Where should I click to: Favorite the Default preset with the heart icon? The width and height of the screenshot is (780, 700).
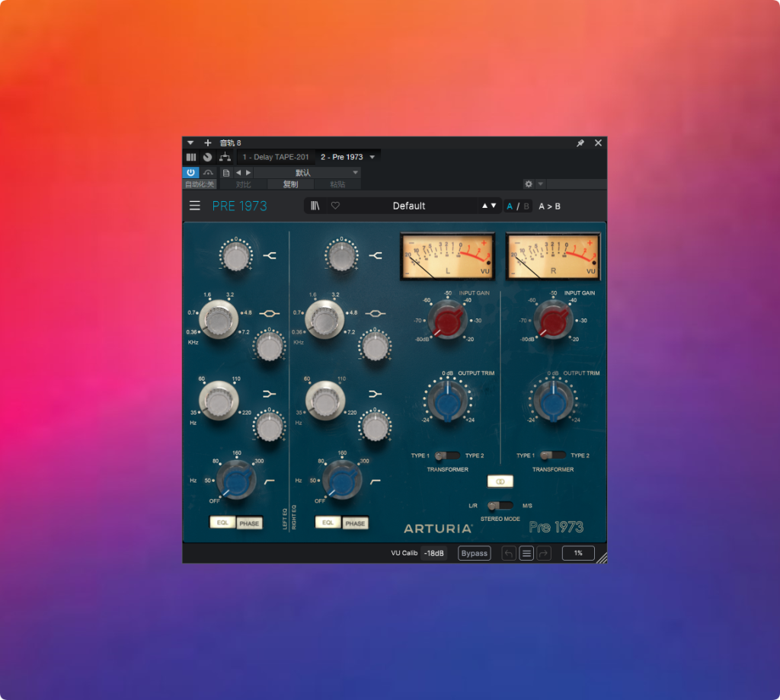[x=335, y=206]
